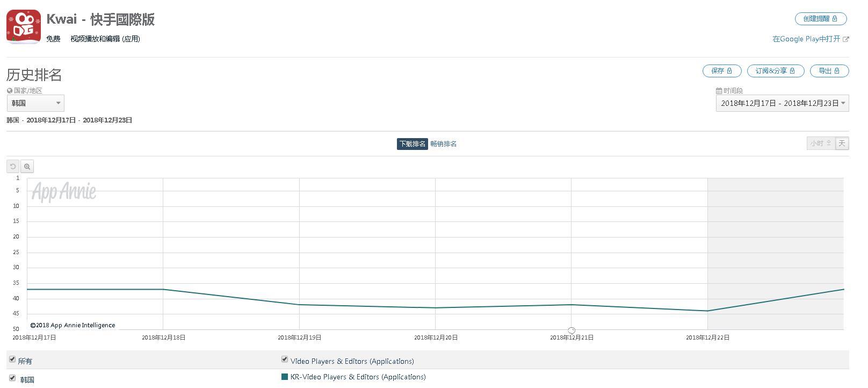Click the external link icon near Google Play
Viewport: 868px width, 388px height.
coord(846,39)
